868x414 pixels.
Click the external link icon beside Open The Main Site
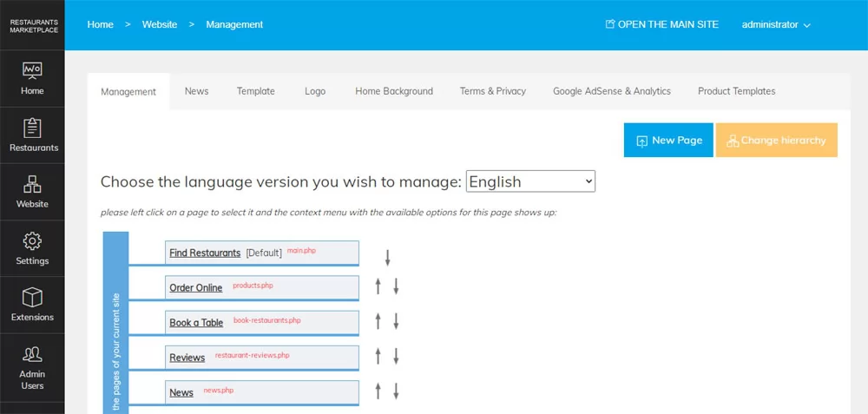(610, 24)
